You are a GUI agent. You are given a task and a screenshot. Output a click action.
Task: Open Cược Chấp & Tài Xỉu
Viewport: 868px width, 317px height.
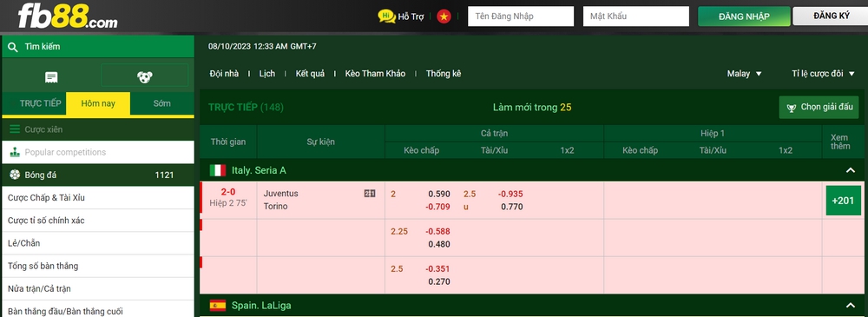(x=98, y=198)
